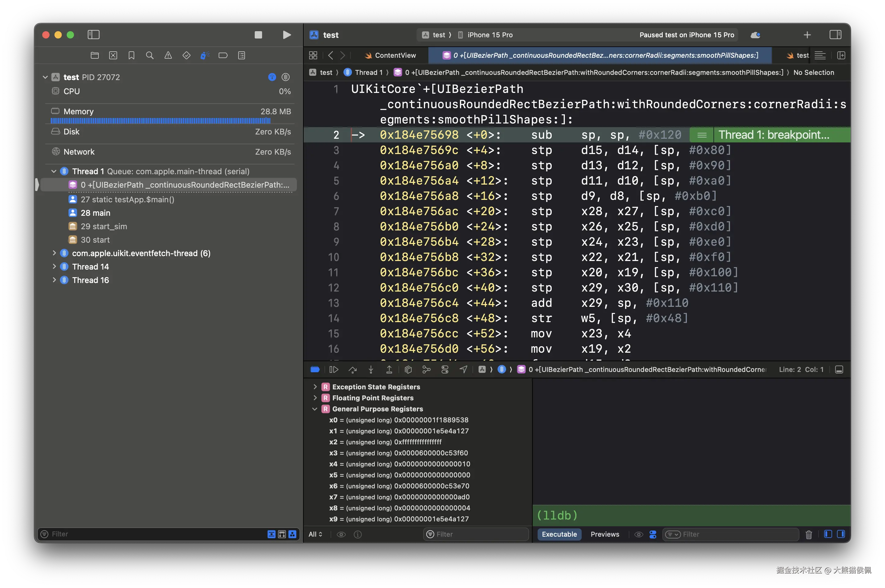Image resolution: width=885 pixels, height=588 pixels.
Task: Click the Stop button in toolbar
Action: point(258,35)
